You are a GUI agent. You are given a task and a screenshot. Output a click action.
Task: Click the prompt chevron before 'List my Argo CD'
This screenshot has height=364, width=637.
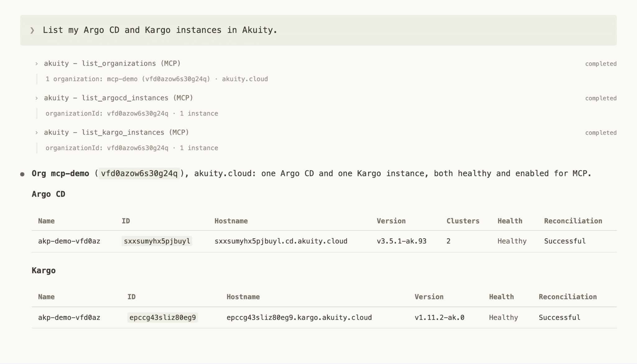coord(32,30)
